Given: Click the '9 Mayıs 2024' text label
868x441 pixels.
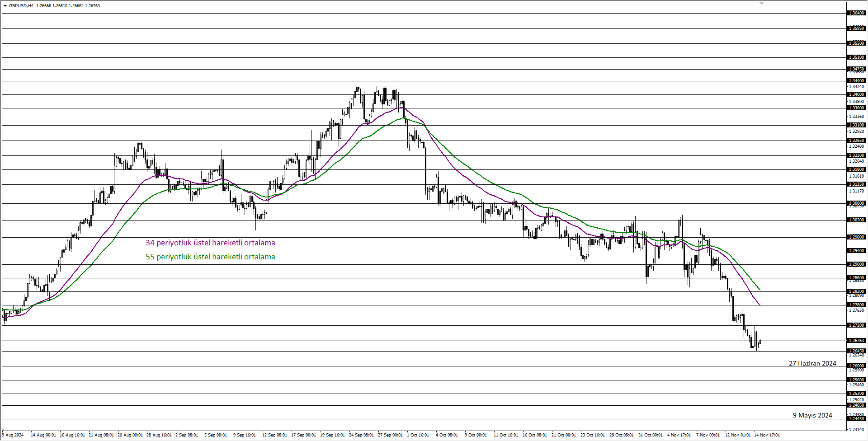Looking at the screenshot, I should (x=812, y=415).
